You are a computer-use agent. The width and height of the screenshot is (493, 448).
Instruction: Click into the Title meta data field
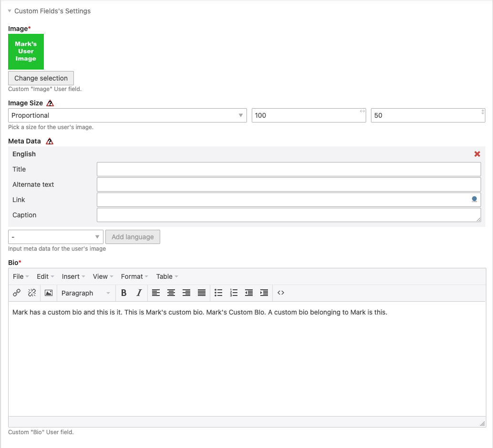(288, 169)
